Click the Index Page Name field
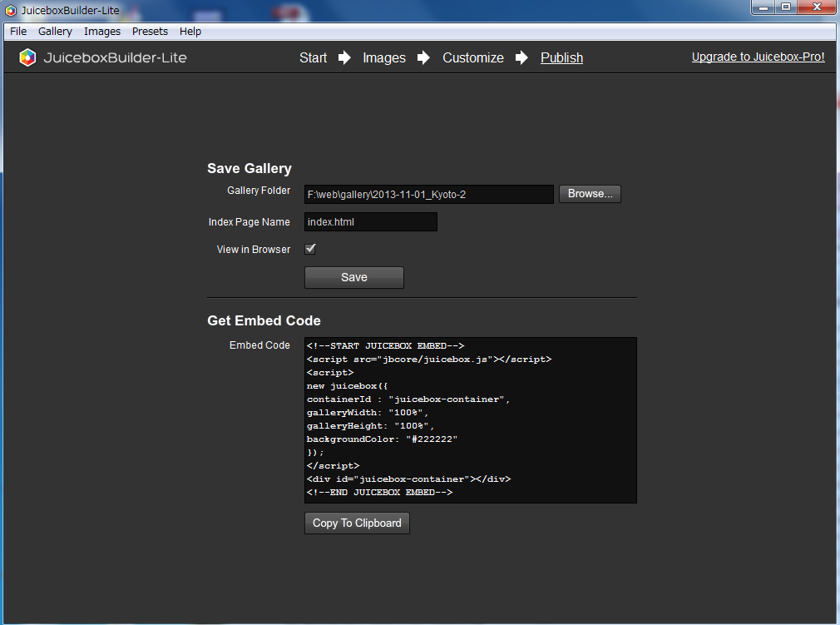The image size is (840, 625). (x=370, y=222)
